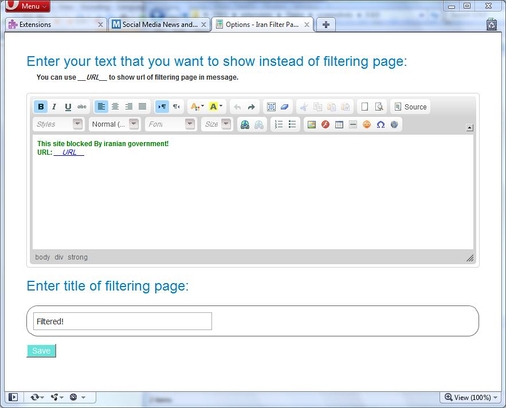The width and height of the screenshot is (506, 408).
Task: Insert a horizontal line
Action: (353, 124)
